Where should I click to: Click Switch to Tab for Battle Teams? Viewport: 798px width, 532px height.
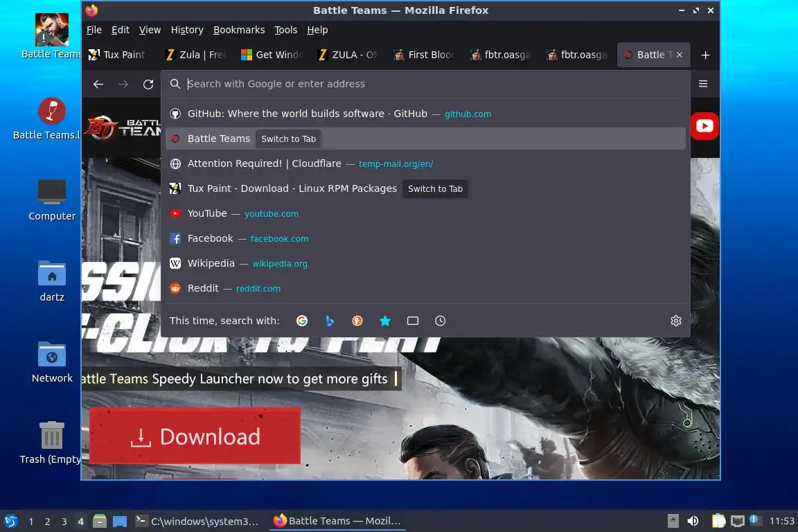288,139
